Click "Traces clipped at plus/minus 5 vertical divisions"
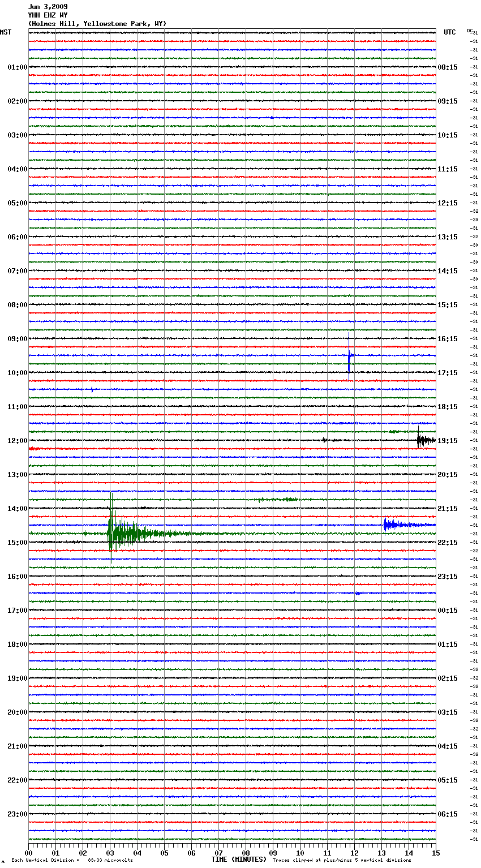 click(x=342, y=860)
